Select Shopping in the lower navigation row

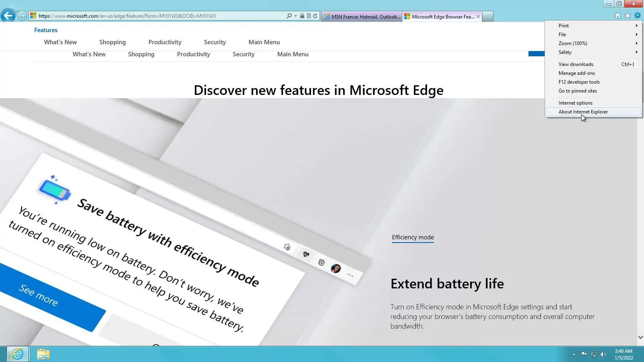pyautogui.click(x=141, y=54)
